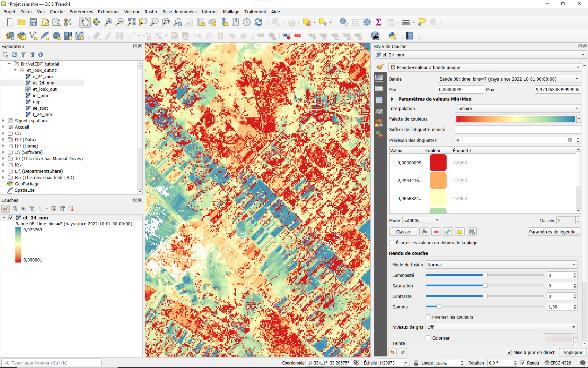This screenshot has width=588, height=368.
Task: Open the Traitement menu
Action: coord(255,12)
